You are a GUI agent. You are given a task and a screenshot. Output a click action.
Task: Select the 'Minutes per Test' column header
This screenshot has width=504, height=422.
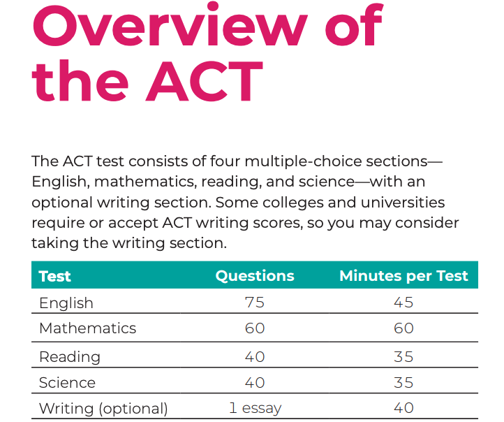pyautogui.click(x=403, y=276)
